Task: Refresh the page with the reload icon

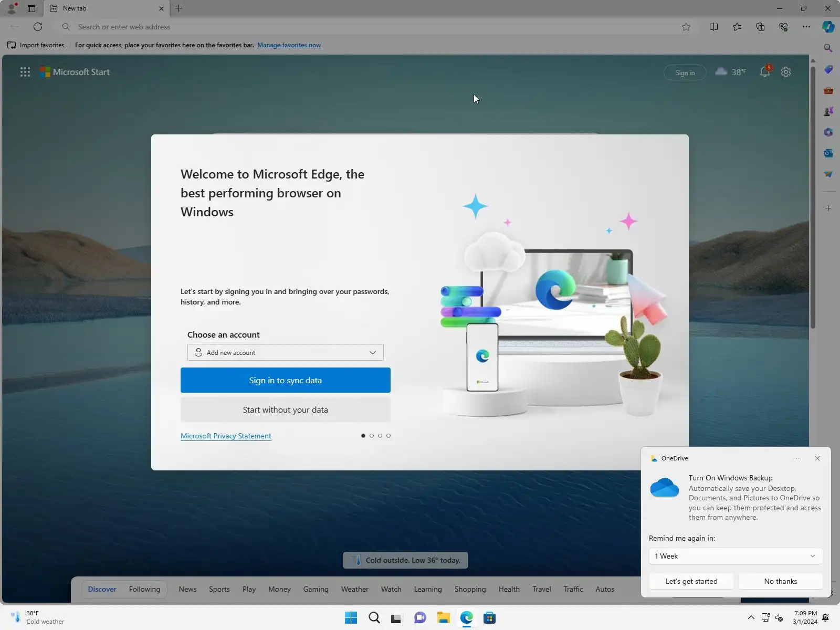Action: (x=38, y=27)
